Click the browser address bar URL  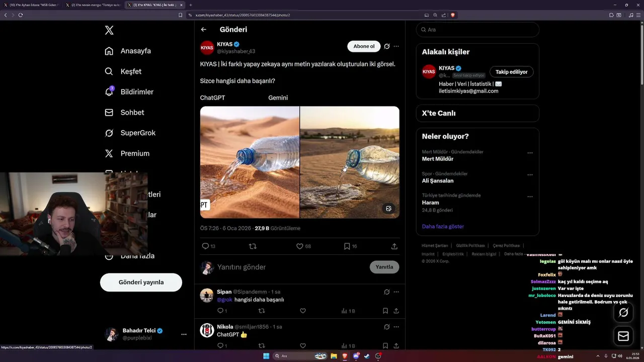coord(243,15)
